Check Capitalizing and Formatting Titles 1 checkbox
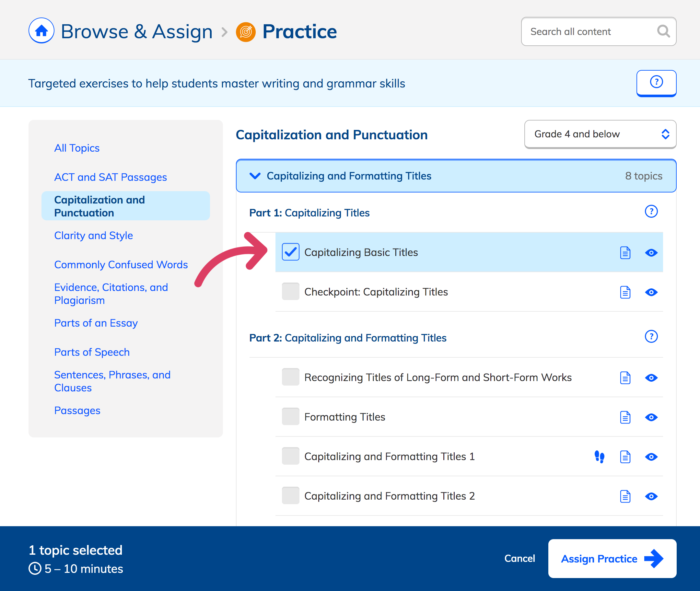This screenshot has width=700, height=591. [290, 456]
